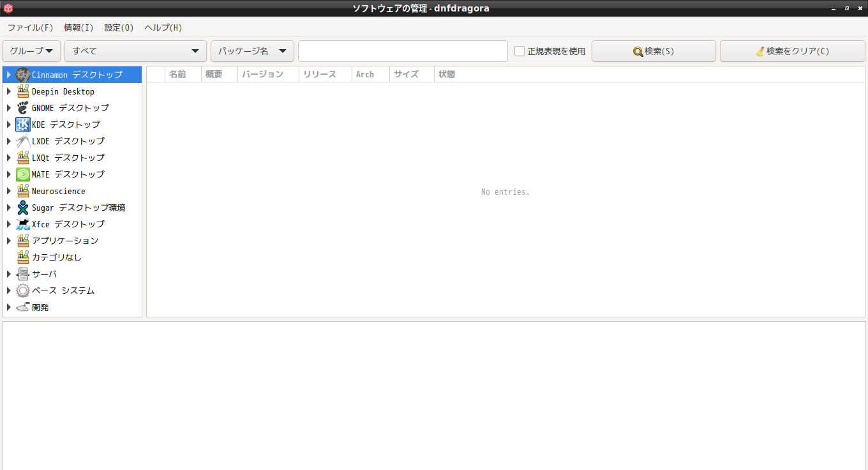Click the Xfce desktop mouse icon

click(x=23, y=224)
